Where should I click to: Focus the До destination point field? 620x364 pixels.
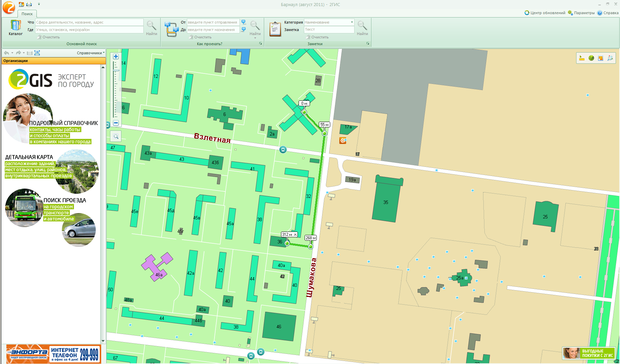[213, 30]
